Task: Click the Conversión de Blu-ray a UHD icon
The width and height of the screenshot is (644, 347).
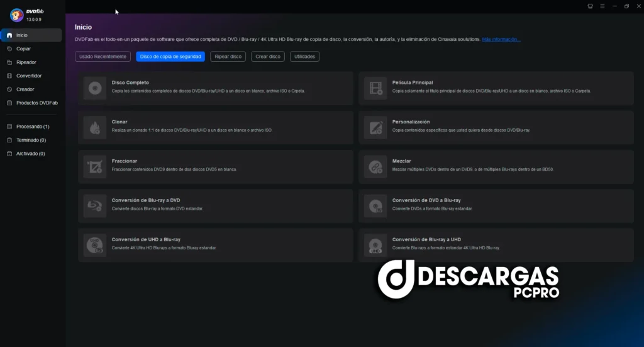Action: (375, 245)
